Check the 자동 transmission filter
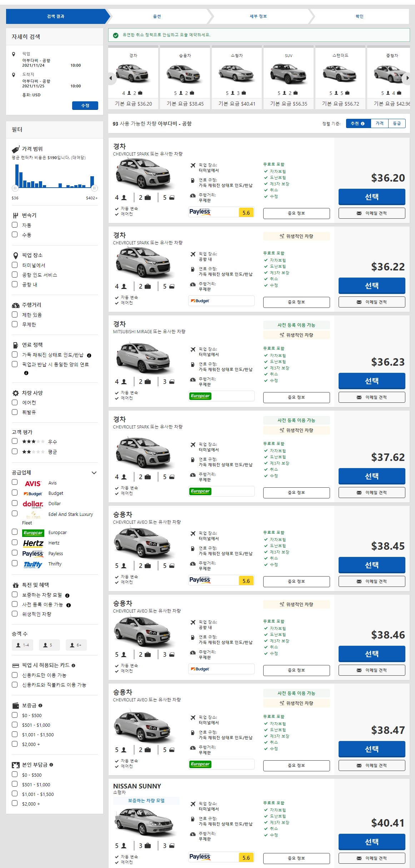 [x=15, y=225]
